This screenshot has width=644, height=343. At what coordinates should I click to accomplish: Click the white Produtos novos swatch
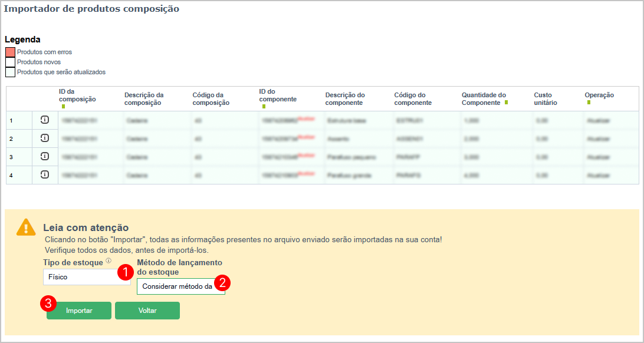10,62
